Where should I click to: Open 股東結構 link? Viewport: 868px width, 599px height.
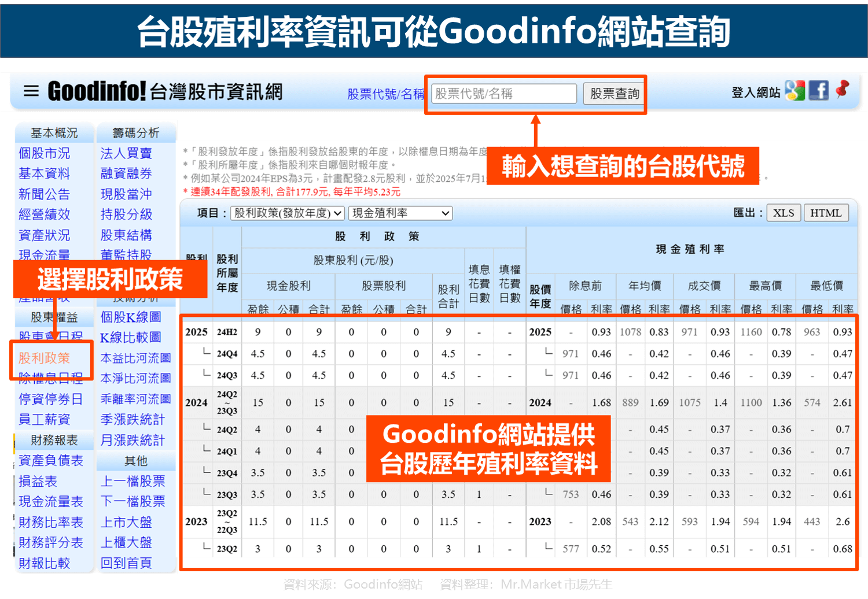(x=126, y=235)
